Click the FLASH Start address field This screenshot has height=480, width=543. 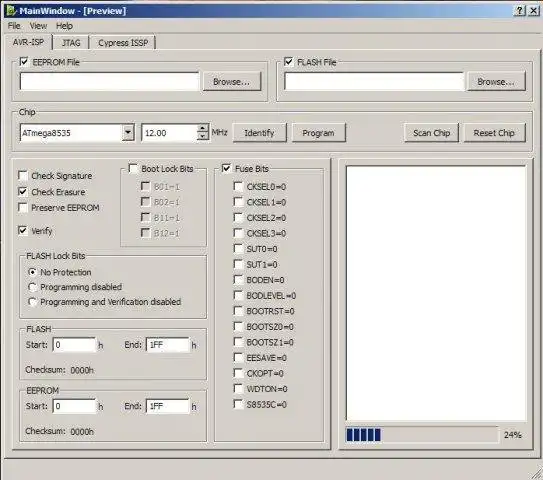[74, 345]
